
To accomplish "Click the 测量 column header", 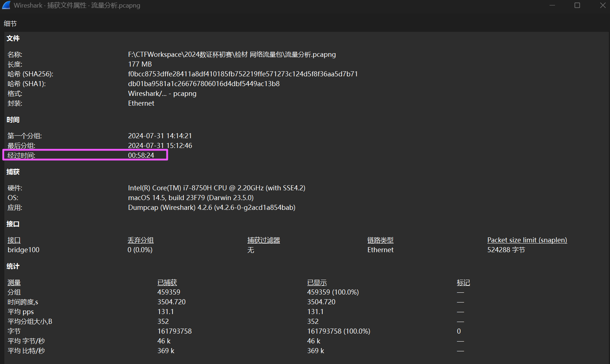I will 14,282.
